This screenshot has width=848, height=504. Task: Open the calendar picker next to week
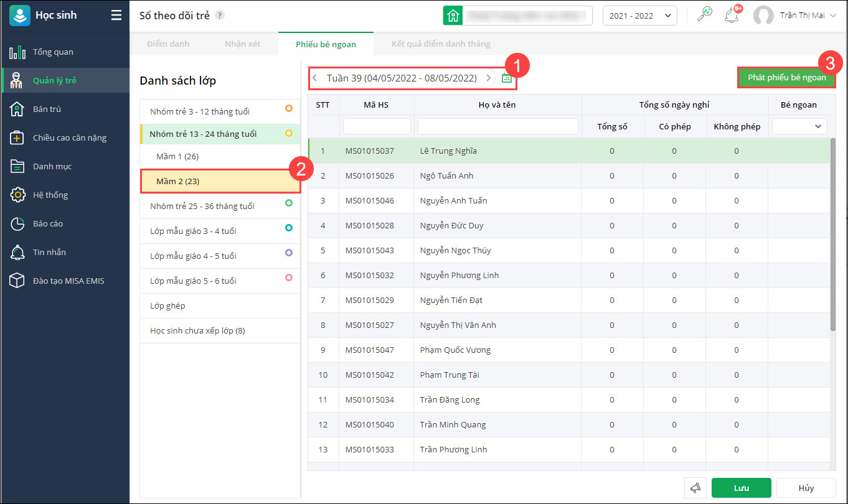506,78
